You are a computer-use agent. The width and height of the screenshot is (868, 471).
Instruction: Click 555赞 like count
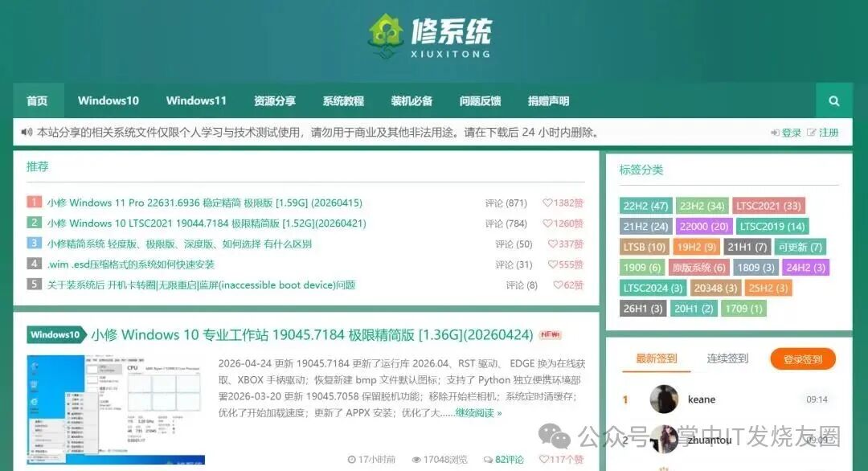click(566, 264)
